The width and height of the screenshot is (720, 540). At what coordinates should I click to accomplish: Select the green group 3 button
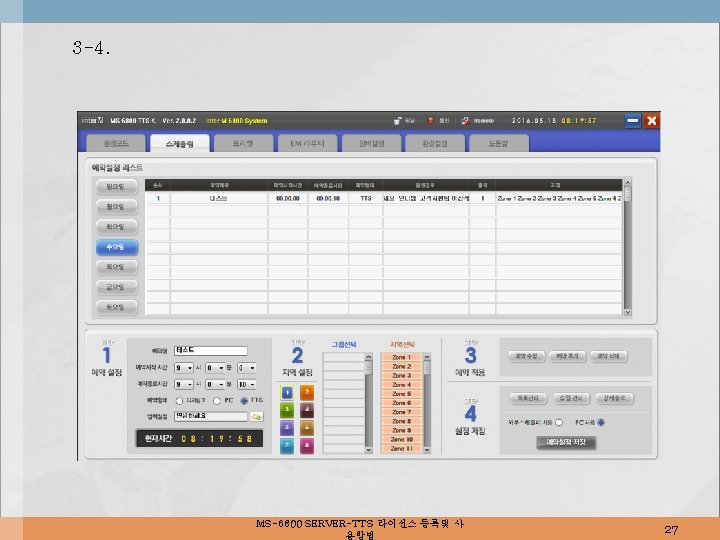click(287, 410)
